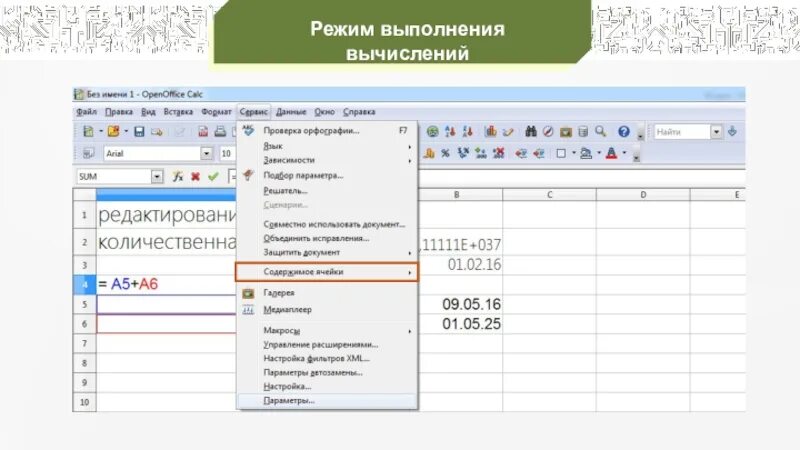Choose Параметры menu entry
The width and height of the screenshot is (800, 450).
(x=327, y=401)
